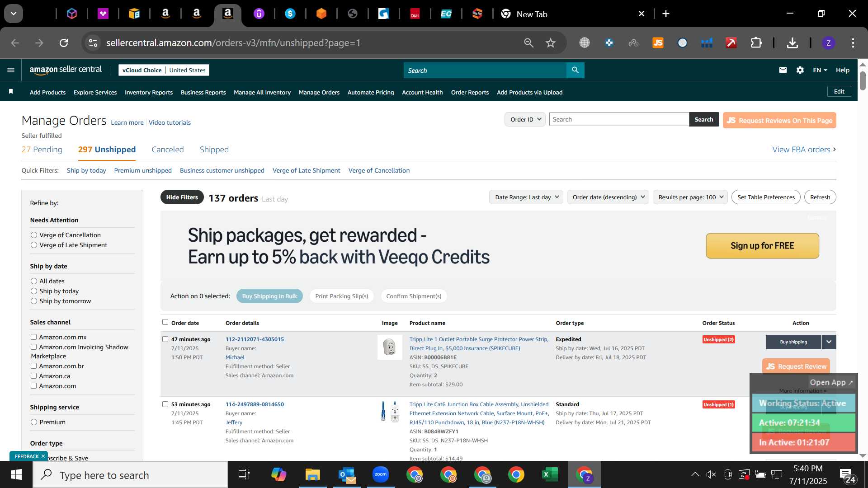Open File Explorer from the taskbar
868x488 pixels.
click(x=312, y=474)
